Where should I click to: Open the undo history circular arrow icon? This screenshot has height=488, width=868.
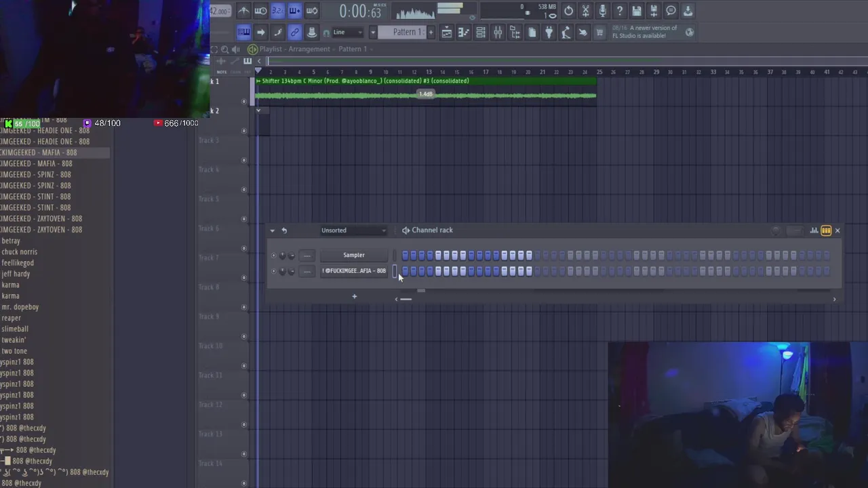coord(568,11)
